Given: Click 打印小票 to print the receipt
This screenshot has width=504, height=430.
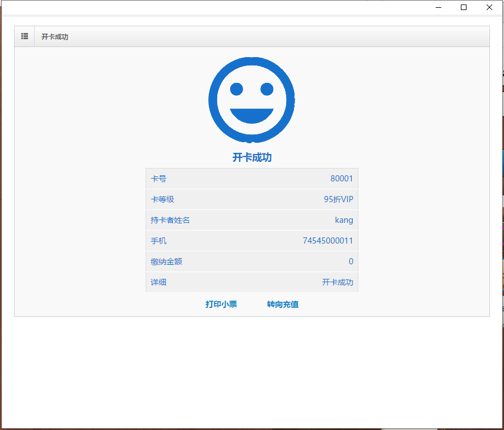Looking at the screenshot, I should coord(221,304).
